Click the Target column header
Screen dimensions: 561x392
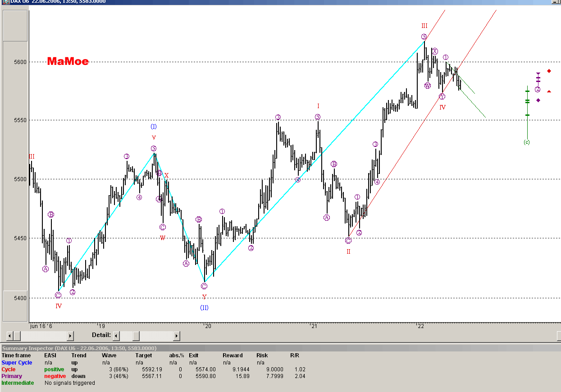click(x=143, y=356)
